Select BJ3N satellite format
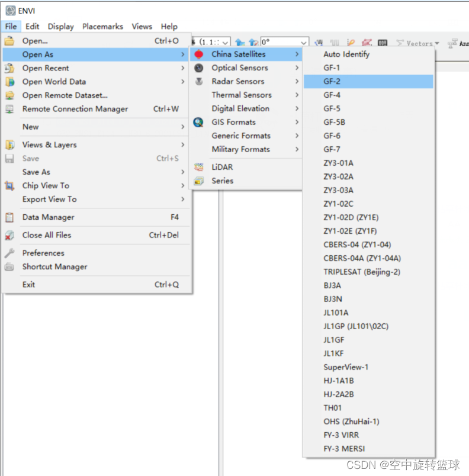 pos(368,299)
